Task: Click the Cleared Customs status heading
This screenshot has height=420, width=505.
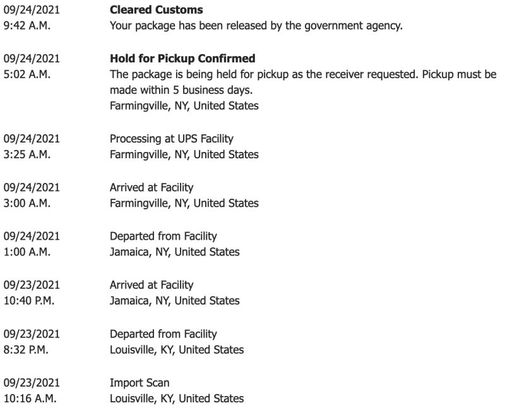Action: (x=156, y=9)
